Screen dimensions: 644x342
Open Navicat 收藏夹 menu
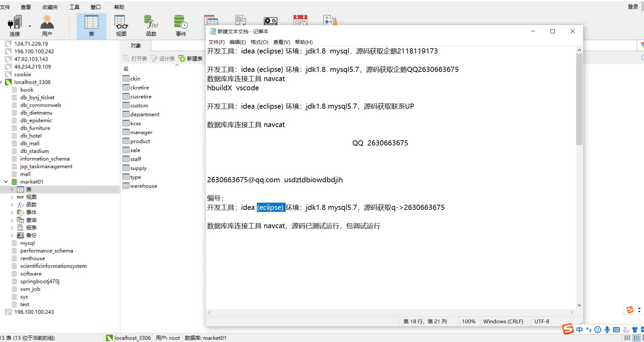click(50, 7)
